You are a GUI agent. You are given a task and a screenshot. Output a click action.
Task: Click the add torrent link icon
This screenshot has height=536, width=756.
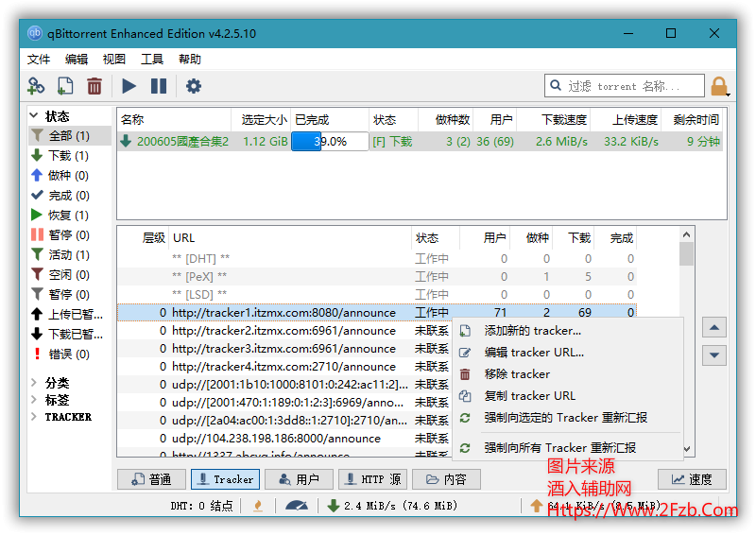36,86
